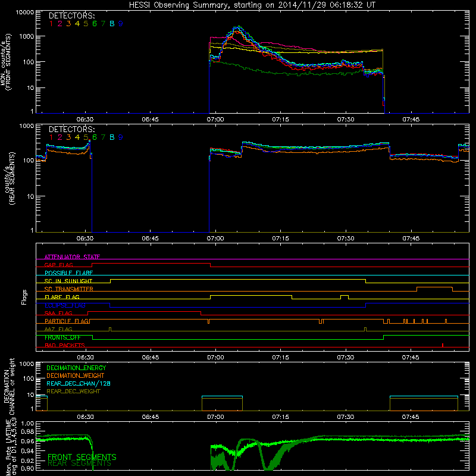This screenshot has height=476, width=476.
Task: Click detector 9 in the front segments legend
Action: [x=121, y=24]
